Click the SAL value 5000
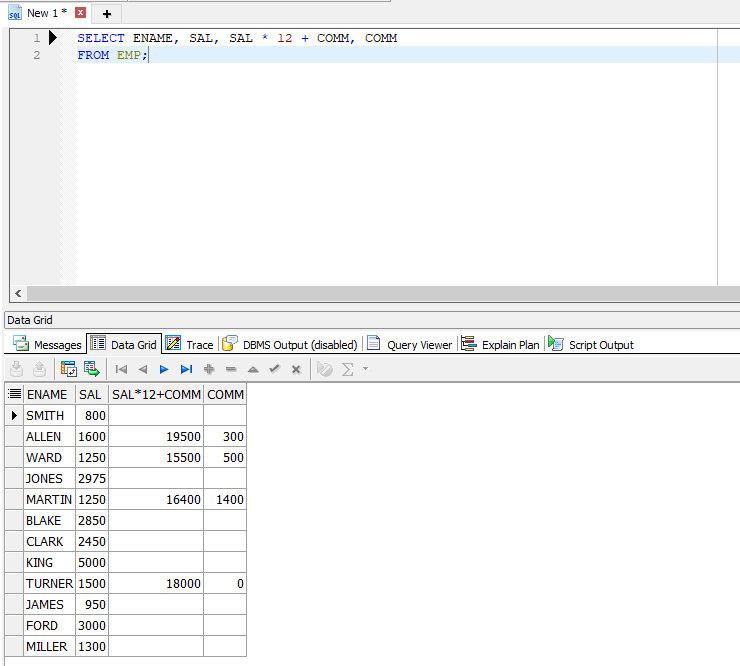Image resolution: width=740 pixels, height=666 pixels. [92, 563]
